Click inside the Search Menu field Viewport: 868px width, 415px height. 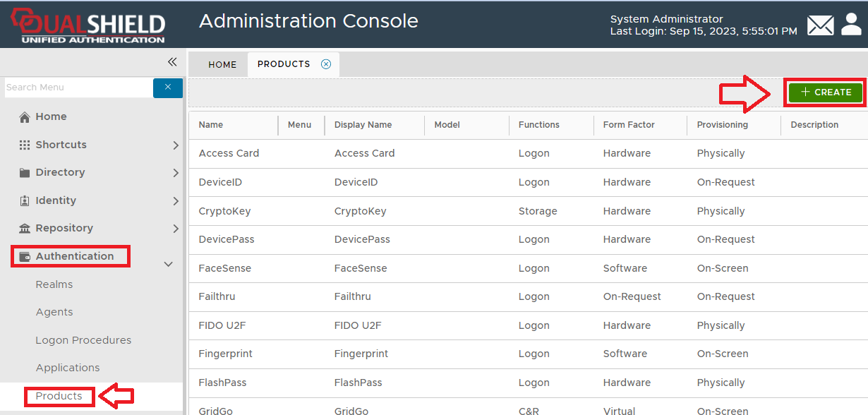click(78, 88)
